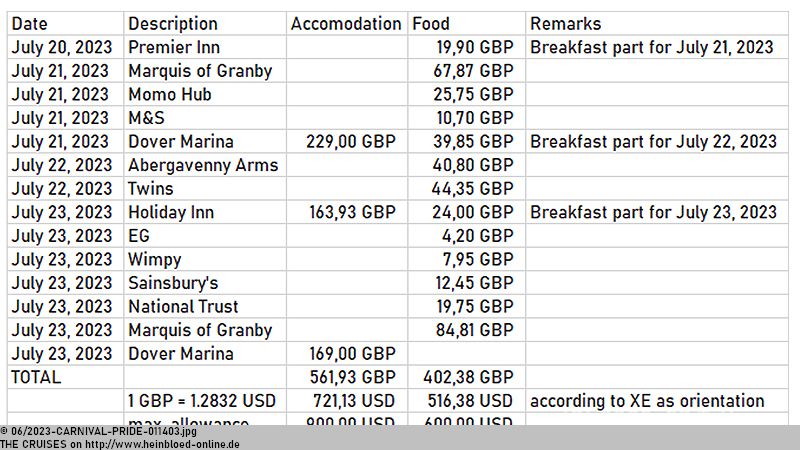The width and height of the screenshot is (800, 450).
Task: Select the 84,81 GBP food cell
Action: tap(466, 330)
